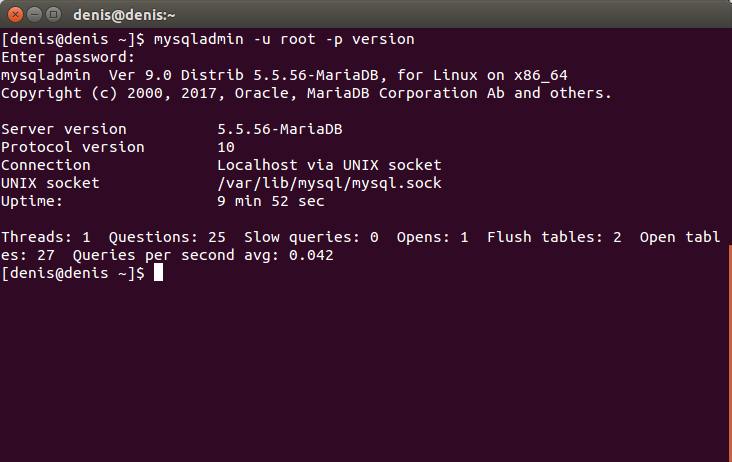Viewport: 732px width, 462px height.
Task: Click the Protocol version value 10
Action: (226, 147)
